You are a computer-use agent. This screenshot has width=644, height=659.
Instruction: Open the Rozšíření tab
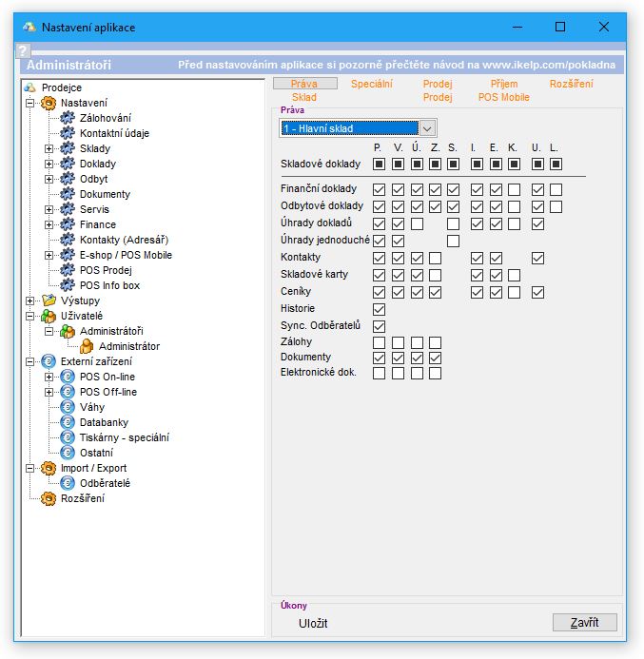[571, 85]
